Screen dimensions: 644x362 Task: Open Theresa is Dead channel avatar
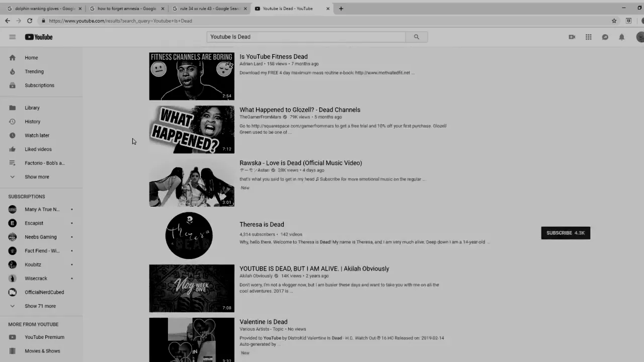189,235
